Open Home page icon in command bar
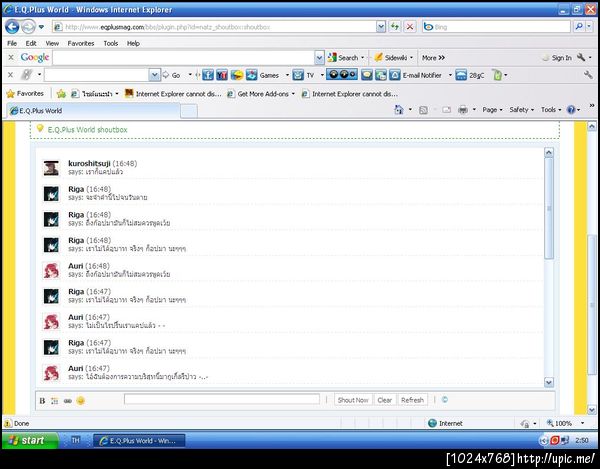 [399, 110]
